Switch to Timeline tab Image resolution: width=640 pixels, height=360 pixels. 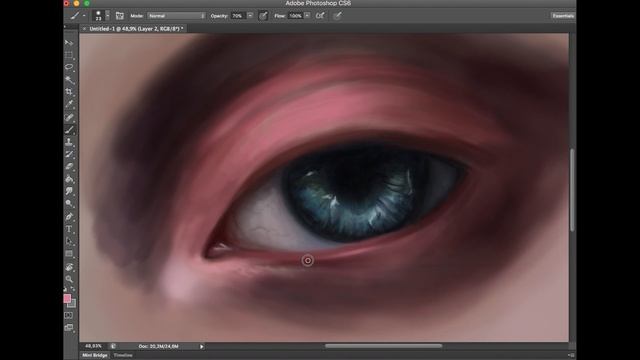123,355
